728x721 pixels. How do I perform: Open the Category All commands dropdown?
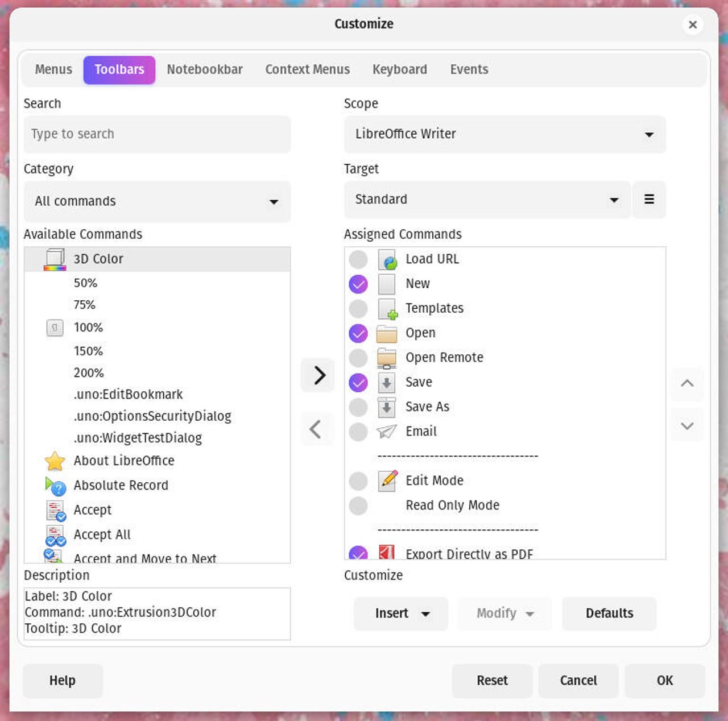point(157,201)
